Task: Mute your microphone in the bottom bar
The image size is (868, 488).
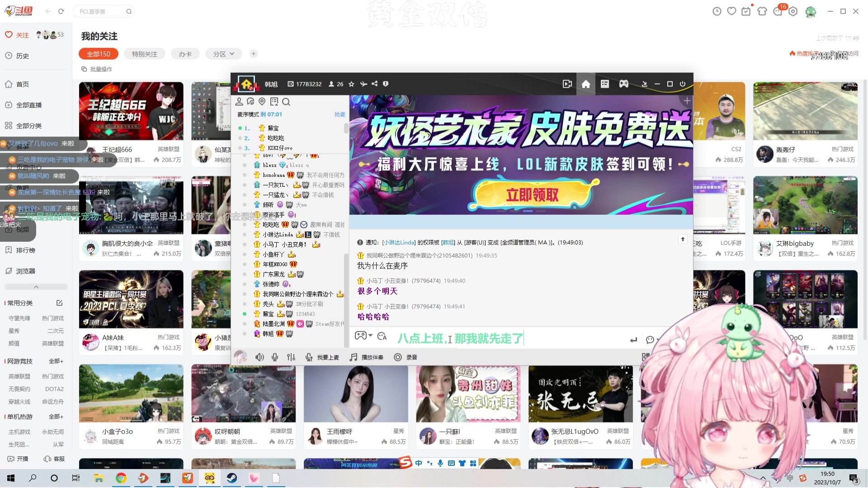Action: (x=274, y=357)
